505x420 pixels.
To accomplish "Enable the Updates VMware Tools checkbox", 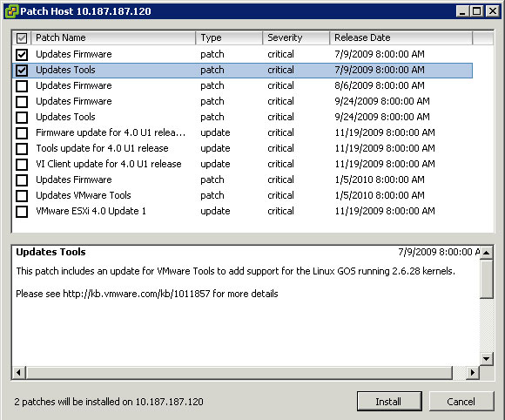I will pos(22,196).
